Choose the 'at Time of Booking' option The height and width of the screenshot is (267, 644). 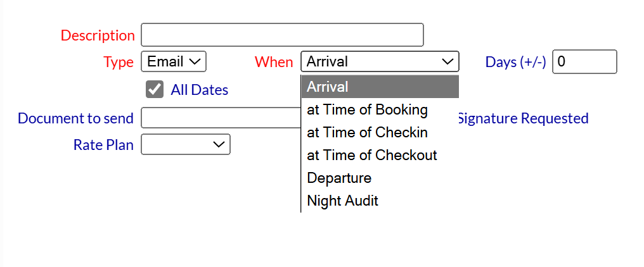pos(368,109)
